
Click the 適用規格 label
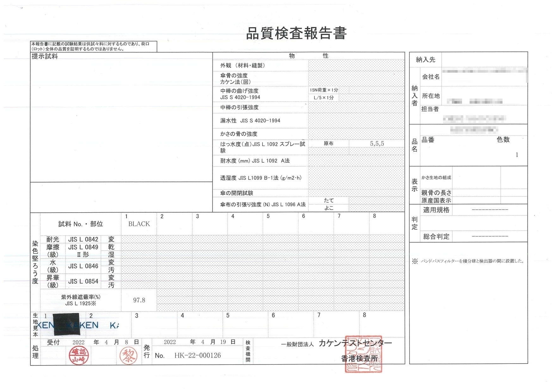coord(436,210)
